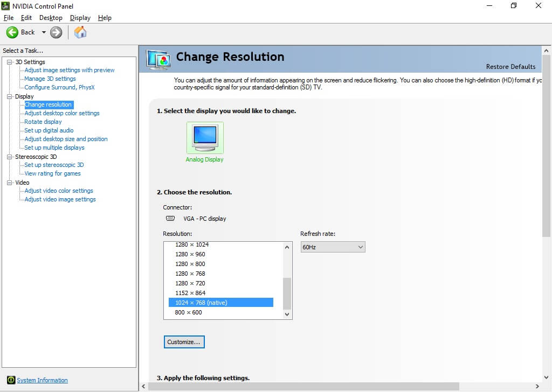Select the Video category label
The width and height of the screenshot is (552, 392).
pos(22,183)
